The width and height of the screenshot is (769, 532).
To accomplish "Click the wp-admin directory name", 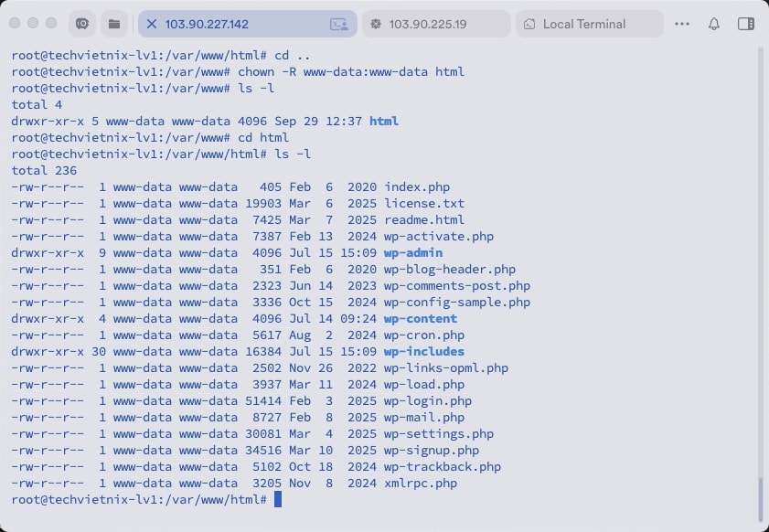I will (413, 253).
